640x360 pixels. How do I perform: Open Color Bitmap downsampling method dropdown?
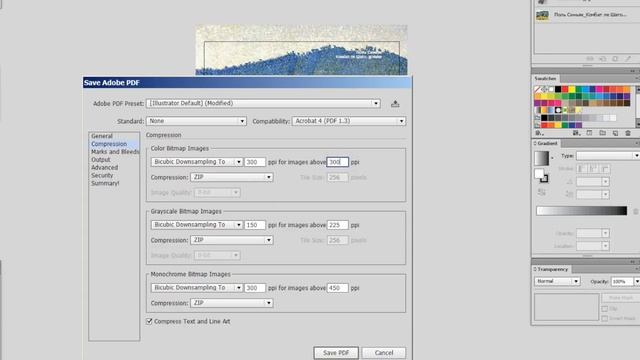pos(197,162)
